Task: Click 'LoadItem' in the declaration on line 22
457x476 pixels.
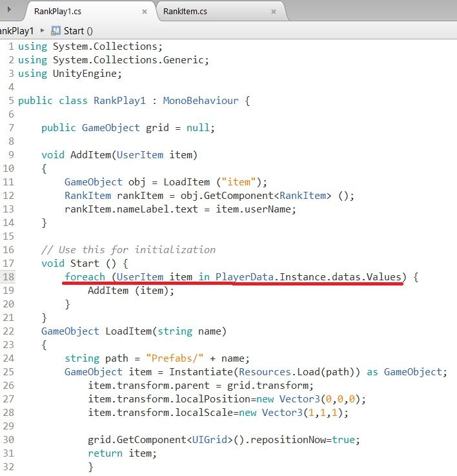Action: [x=128, y=331]
